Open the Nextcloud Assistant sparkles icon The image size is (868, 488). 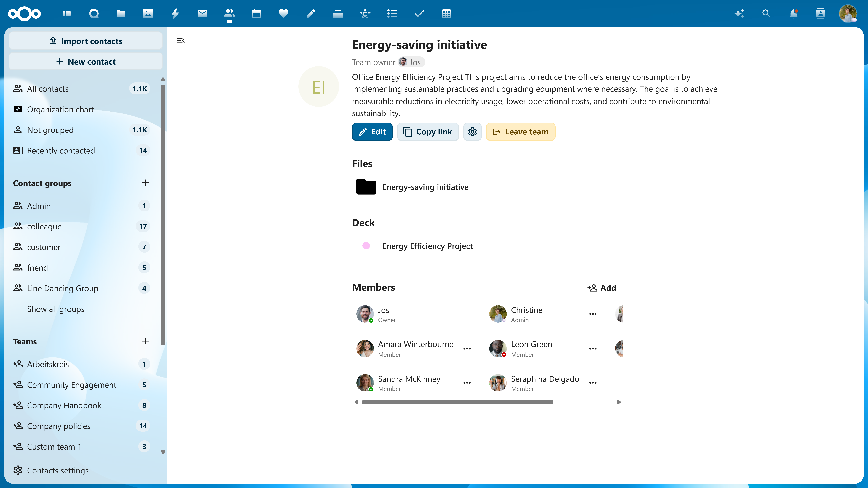point(740,14)
